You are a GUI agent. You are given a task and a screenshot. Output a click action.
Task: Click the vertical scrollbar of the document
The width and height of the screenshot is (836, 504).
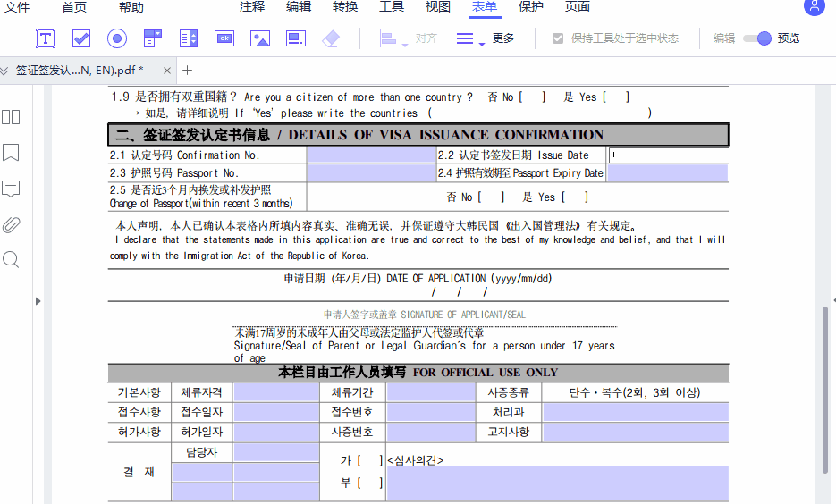click(x=825, y=389)
